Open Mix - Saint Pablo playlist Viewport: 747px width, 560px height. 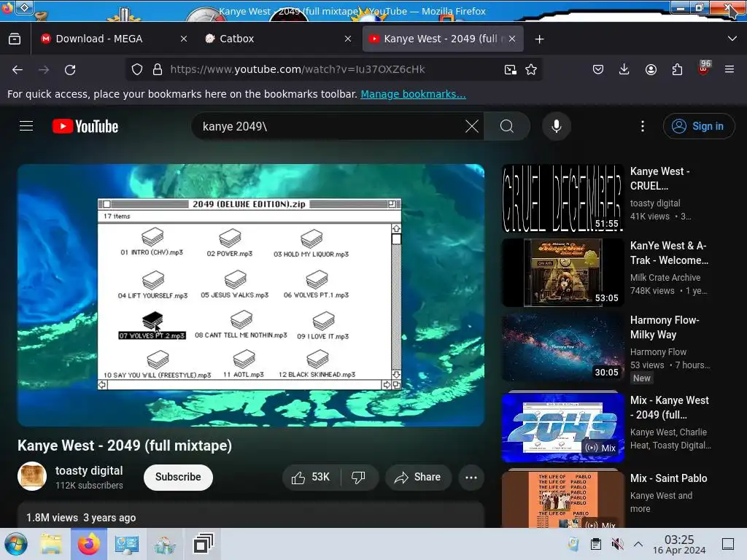562,499
